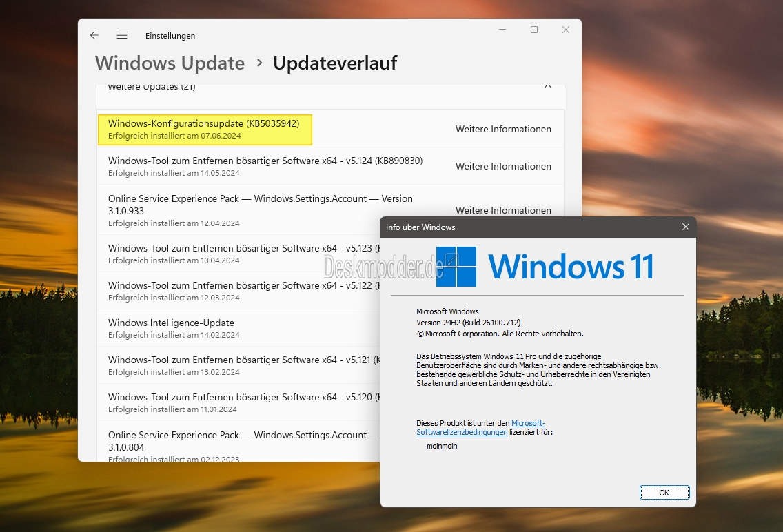Screen dimensions: 783x532
Task: Select the Online Service Experience Pack 3.1.0.804 entry
Action: click(238, 442)
